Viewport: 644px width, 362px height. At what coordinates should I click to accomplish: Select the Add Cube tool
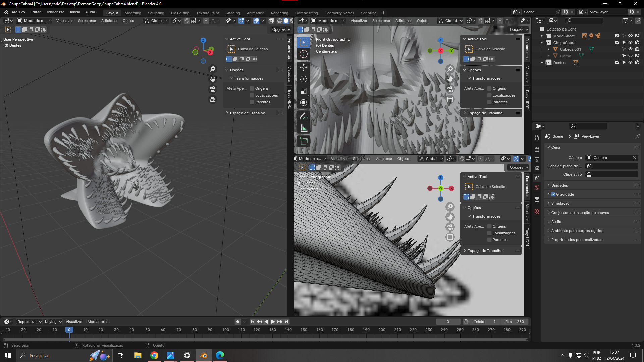pos(303,141)
